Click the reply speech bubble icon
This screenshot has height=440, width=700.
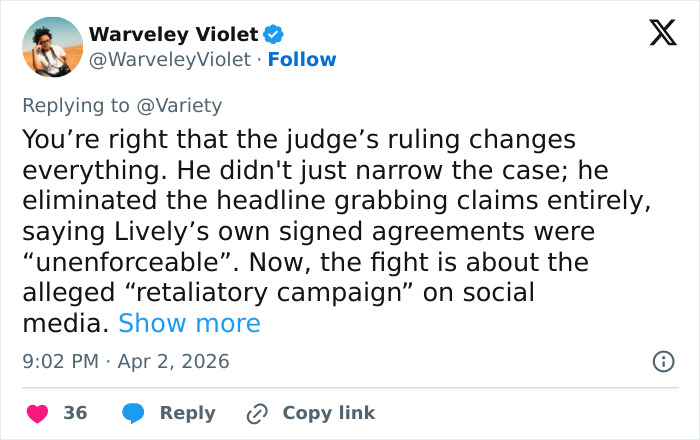click(x=133, y=413)
